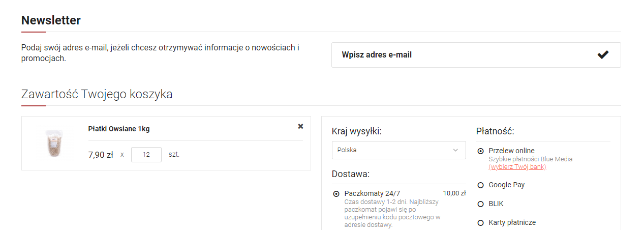644x230 pixels.
Task: Select Paczkomaty 24/7 delivery radio button
Action: [x=336, y=193]
